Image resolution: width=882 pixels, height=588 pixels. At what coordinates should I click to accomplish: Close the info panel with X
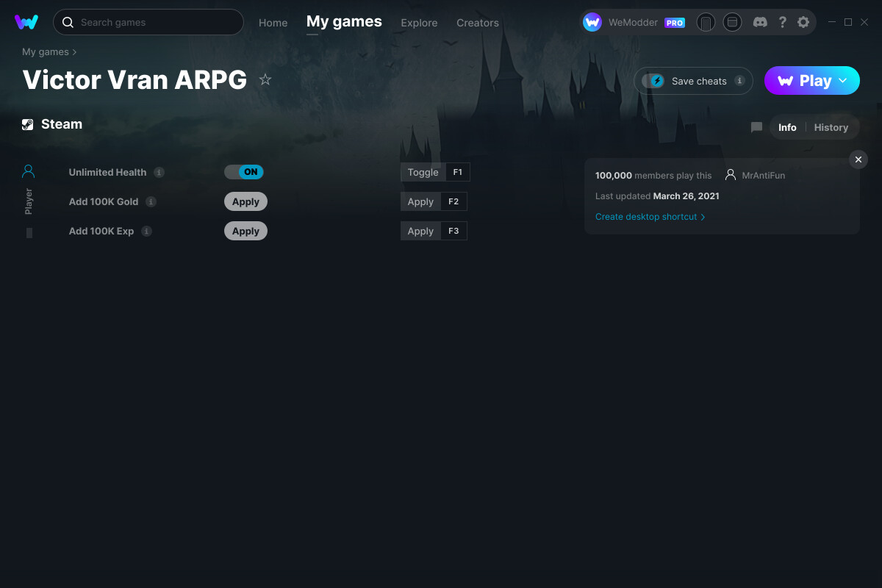pos(858,159)
